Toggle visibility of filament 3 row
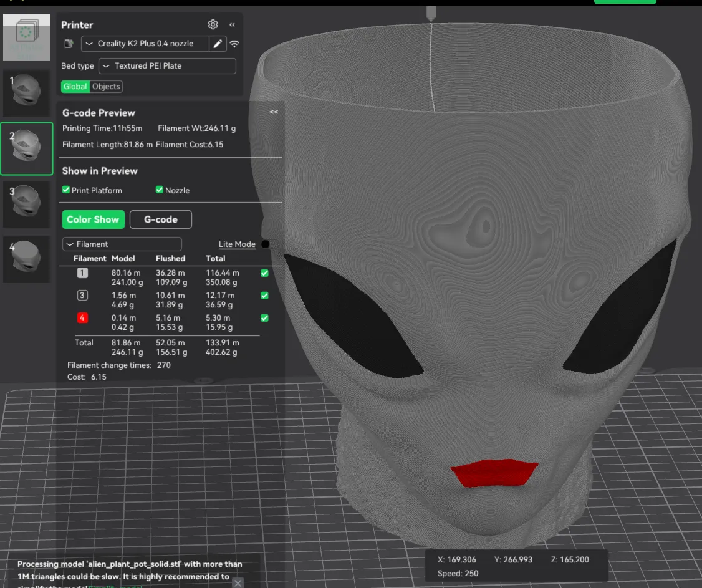Screen dimensions: 702x588 pyautogui.click(x=264, y=296)
